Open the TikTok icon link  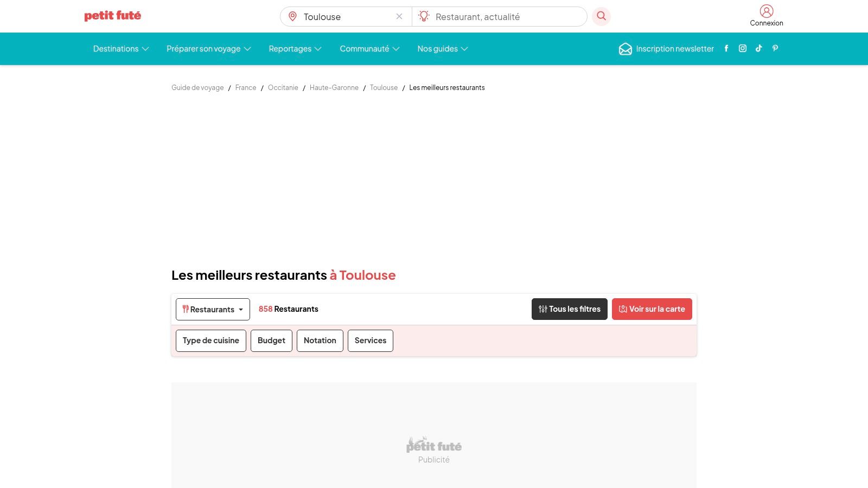759,48
